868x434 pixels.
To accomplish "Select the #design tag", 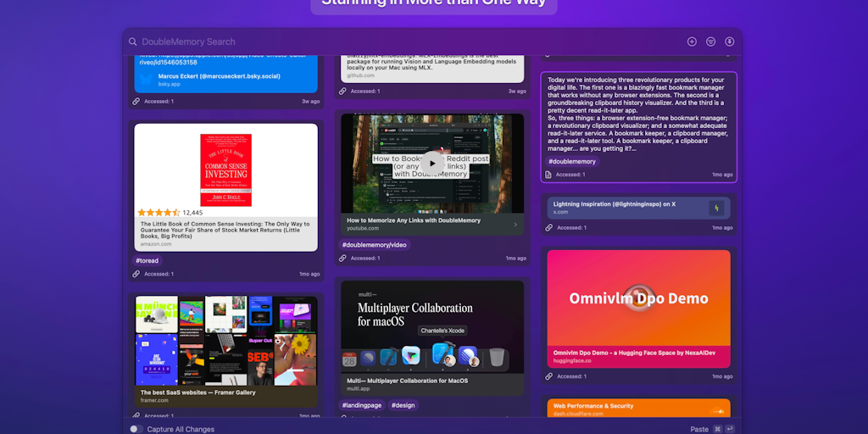I will pos(403,405).
